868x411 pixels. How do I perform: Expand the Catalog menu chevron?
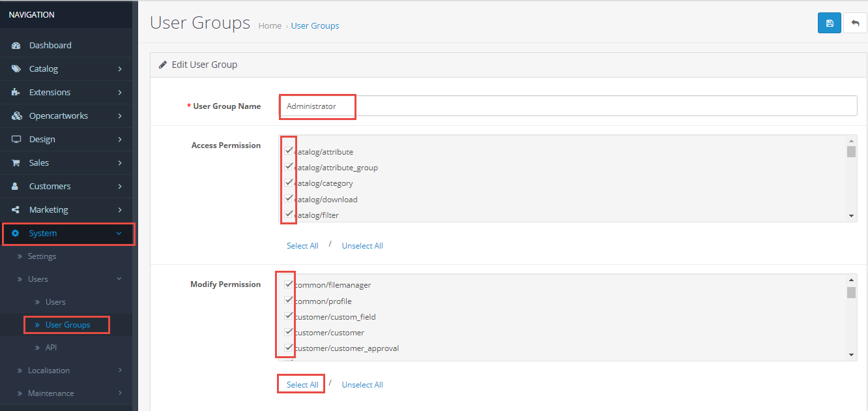coord(120,69)
